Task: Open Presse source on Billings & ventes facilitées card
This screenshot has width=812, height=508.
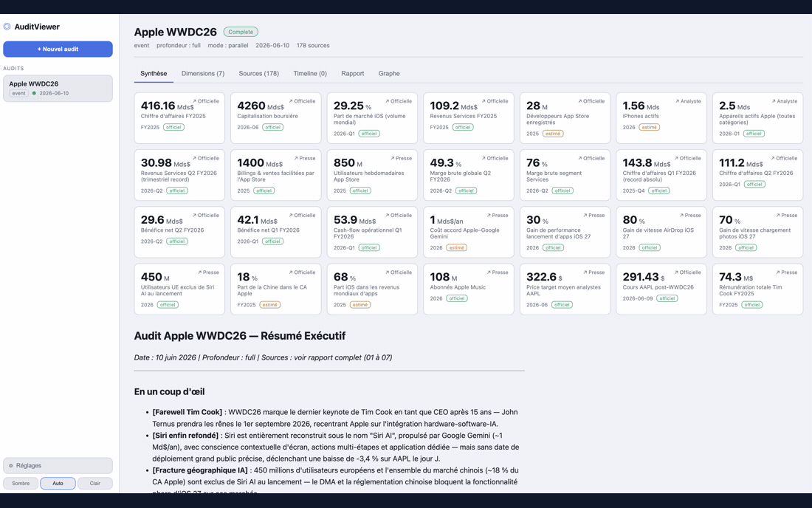Action: click(304, 158)
